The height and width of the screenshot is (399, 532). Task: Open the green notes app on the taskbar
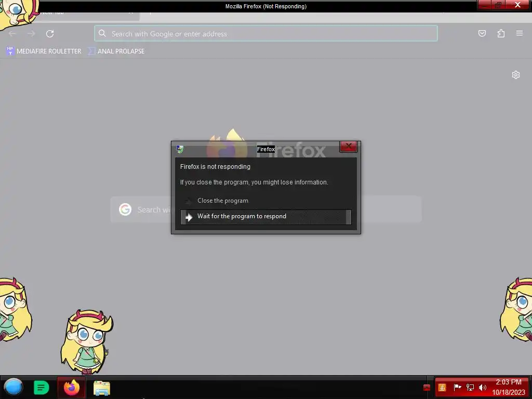tap(42, 388)
